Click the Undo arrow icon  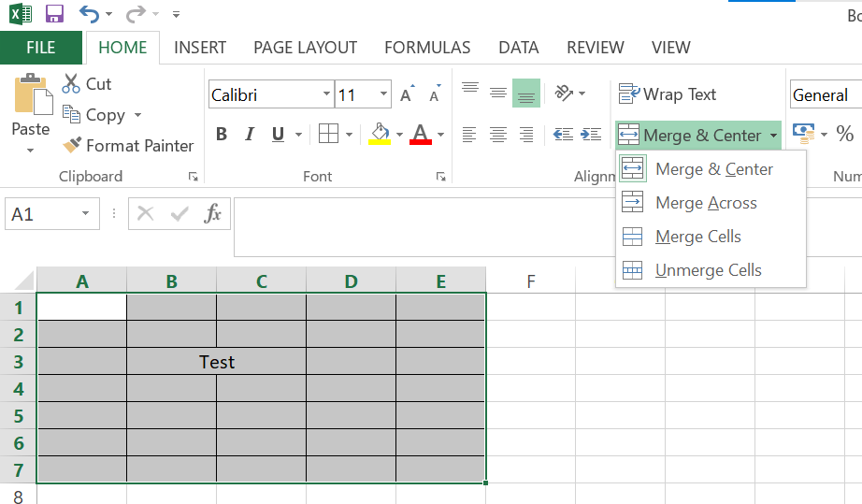coord(89,14)
